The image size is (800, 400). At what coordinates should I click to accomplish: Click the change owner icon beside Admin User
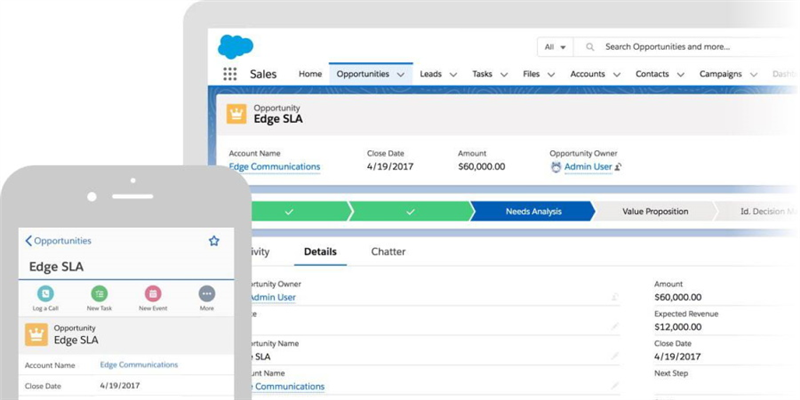618,167
